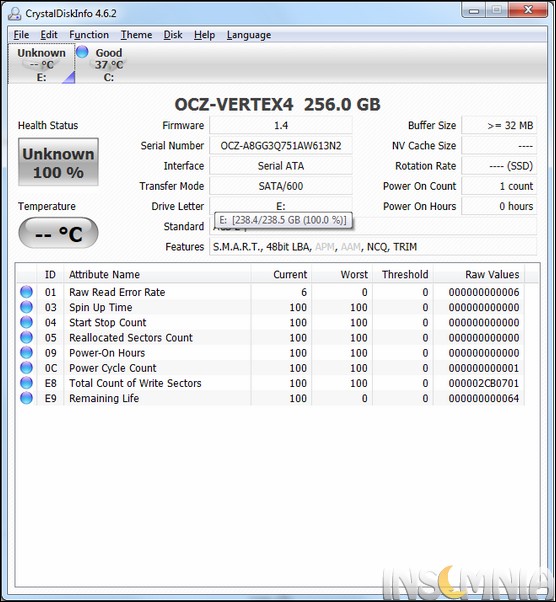Screen dimensions: 556x602
Task: Click status orb for Power-On Hours row
Action: tap(26, 352)
